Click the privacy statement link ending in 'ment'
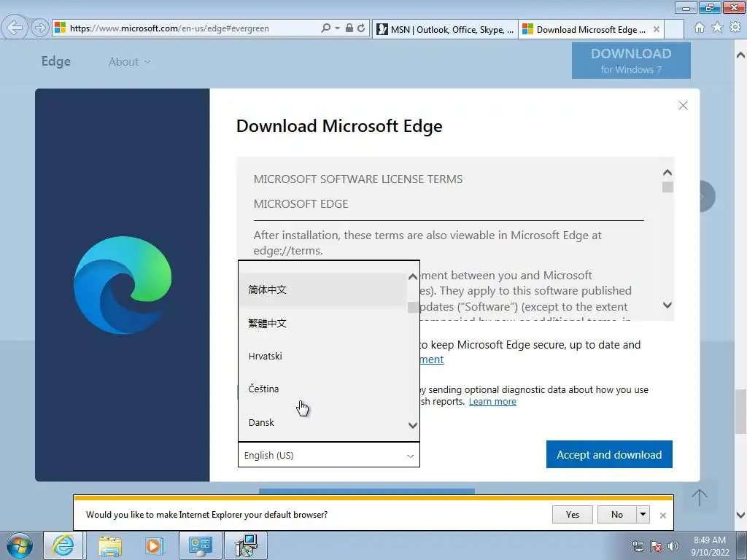 click(x=432, y=359)
